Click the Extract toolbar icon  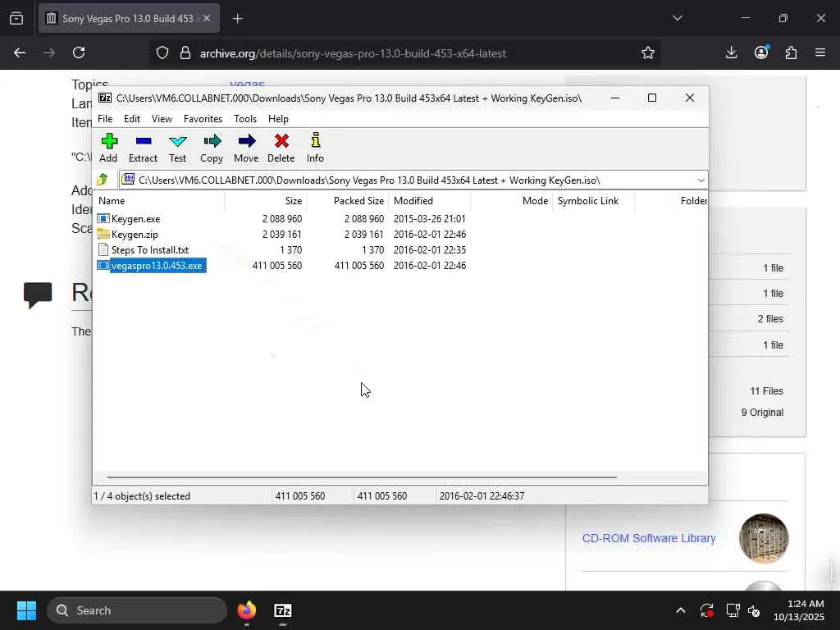click(x=143, y=148)
